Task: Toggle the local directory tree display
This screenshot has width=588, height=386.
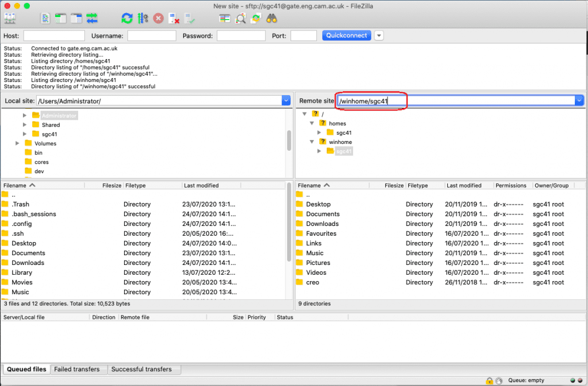Action: click(x=61, y=18)
